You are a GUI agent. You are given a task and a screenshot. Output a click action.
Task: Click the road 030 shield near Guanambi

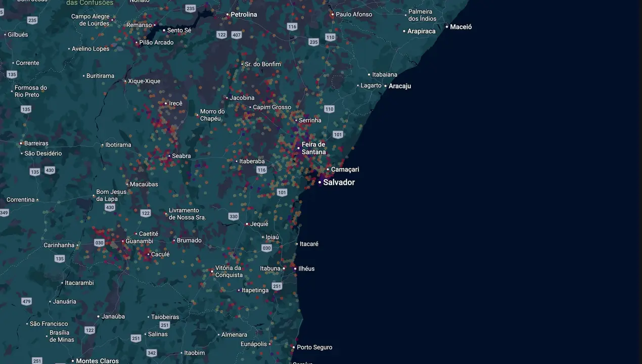pyautogui.click(x=99, y=243)
